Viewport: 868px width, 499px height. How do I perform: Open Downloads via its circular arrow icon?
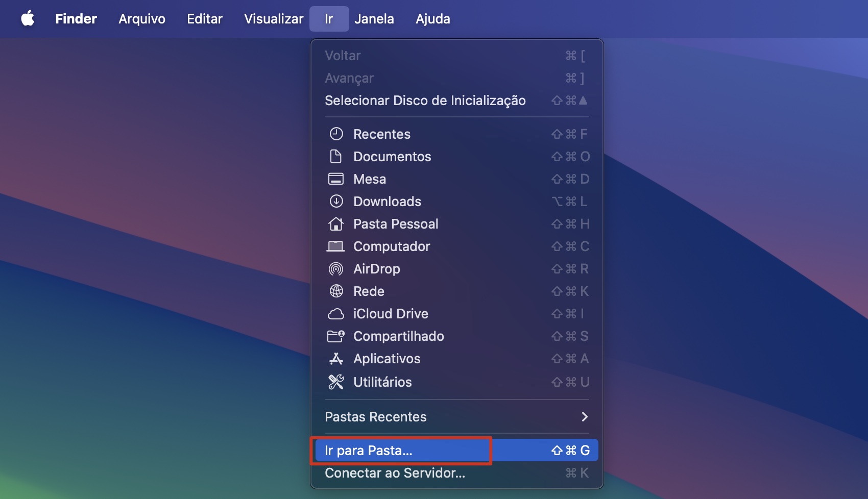click(336, 201)
